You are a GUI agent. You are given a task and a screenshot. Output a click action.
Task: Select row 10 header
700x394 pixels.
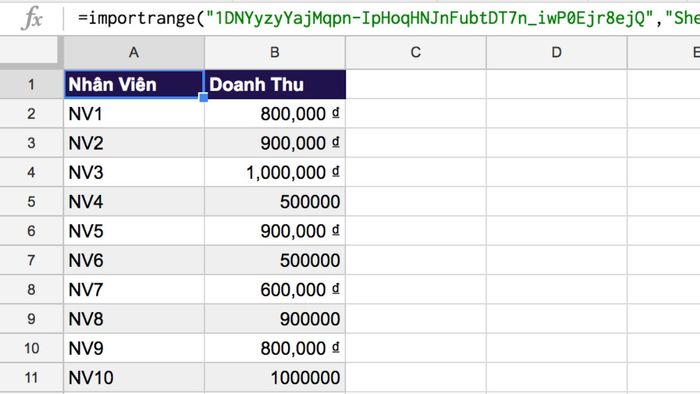pos(31,348)
